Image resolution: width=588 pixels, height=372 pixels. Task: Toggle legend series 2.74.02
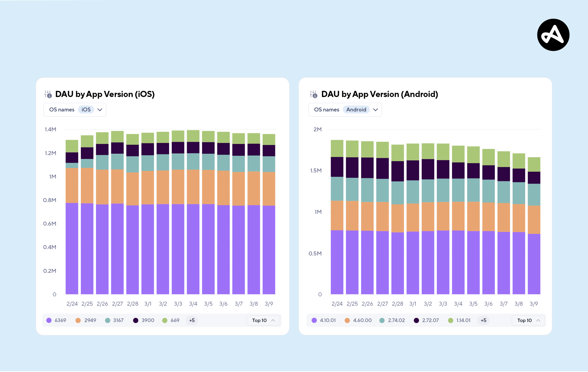coord(392,320)
